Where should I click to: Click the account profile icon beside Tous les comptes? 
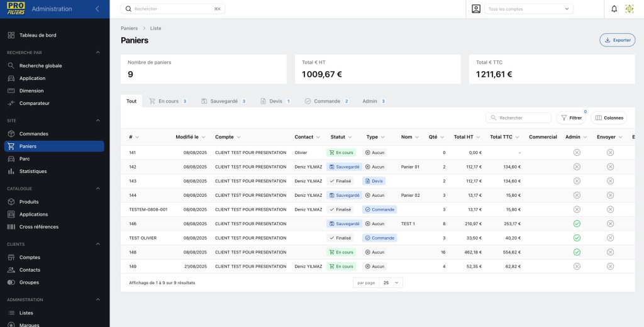476,9
